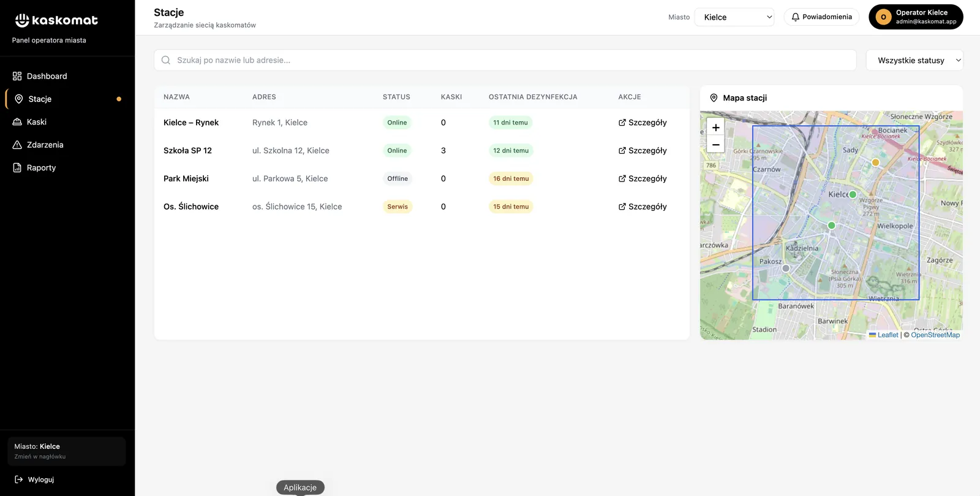Click the Zdarzenia warning triangle icon

(x=17, y=145)
